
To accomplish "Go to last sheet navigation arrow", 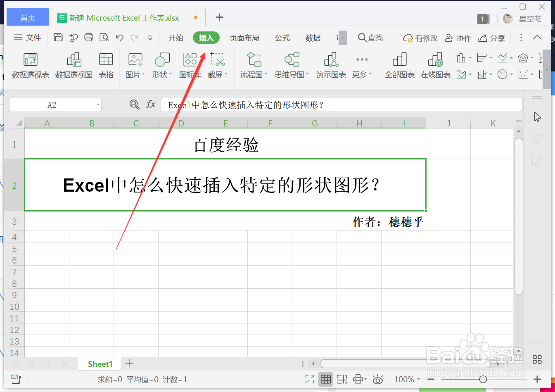I will (64, 363).
